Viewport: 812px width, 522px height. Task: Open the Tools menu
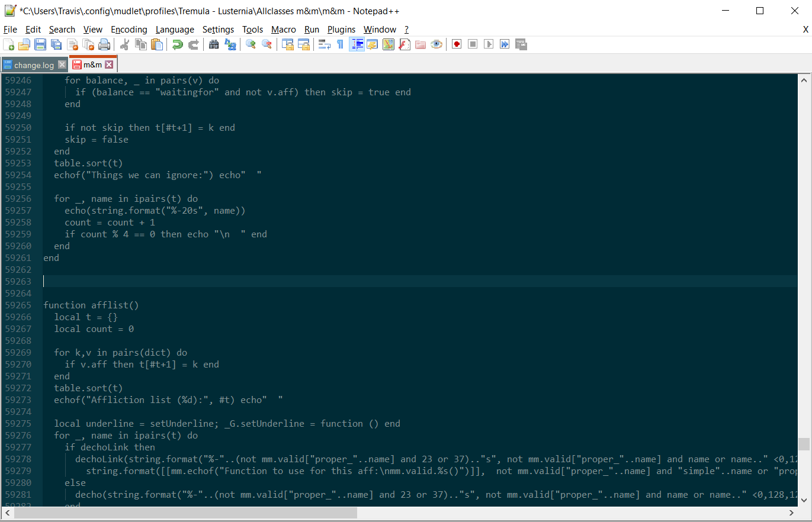tap(253, 30)
